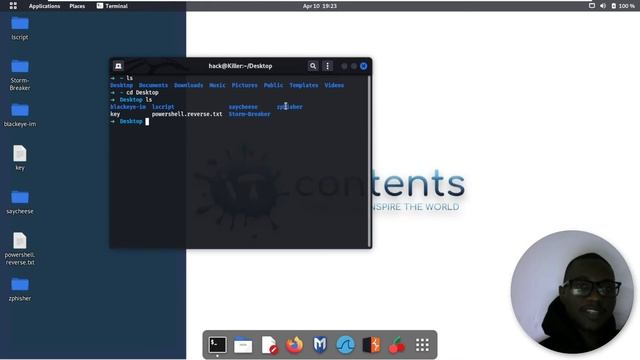Screen dimensions: 640x360
Task: Click the activities overview icon
Action: click(x=13, y=6)
